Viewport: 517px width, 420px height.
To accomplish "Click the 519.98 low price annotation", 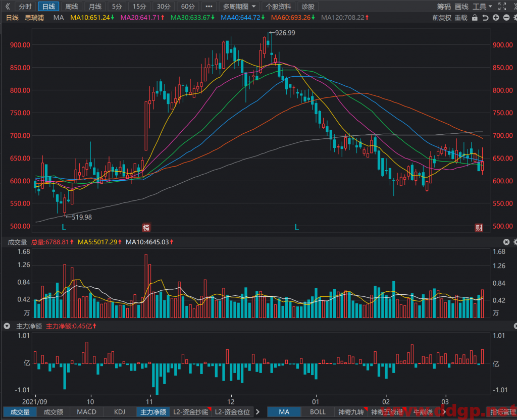I will [x=82, y=217].
